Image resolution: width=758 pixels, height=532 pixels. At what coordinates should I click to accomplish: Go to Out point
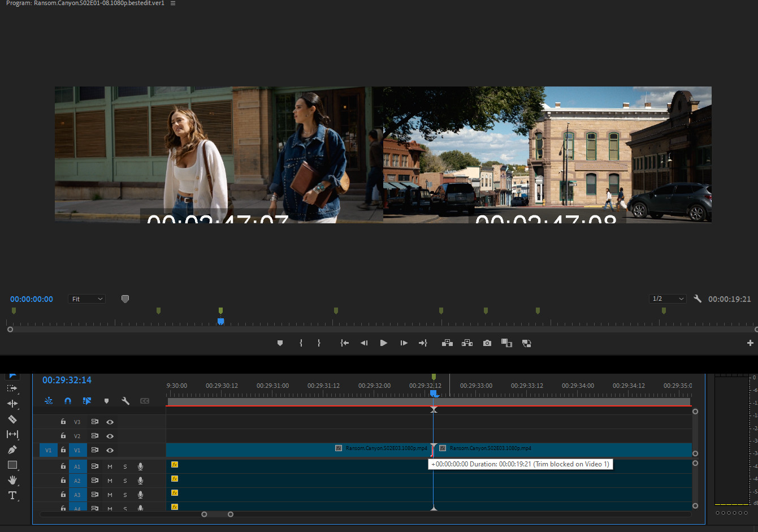coord(423,343)
